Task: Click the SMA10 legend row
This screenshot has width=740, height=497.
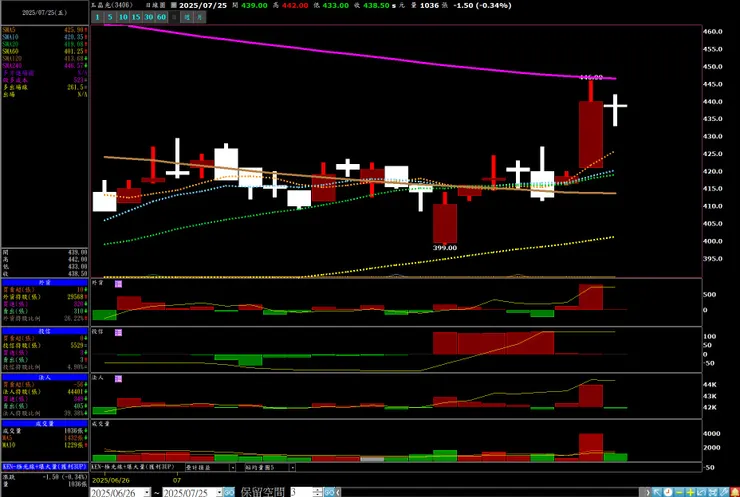Action: click(x=44, y=37)
